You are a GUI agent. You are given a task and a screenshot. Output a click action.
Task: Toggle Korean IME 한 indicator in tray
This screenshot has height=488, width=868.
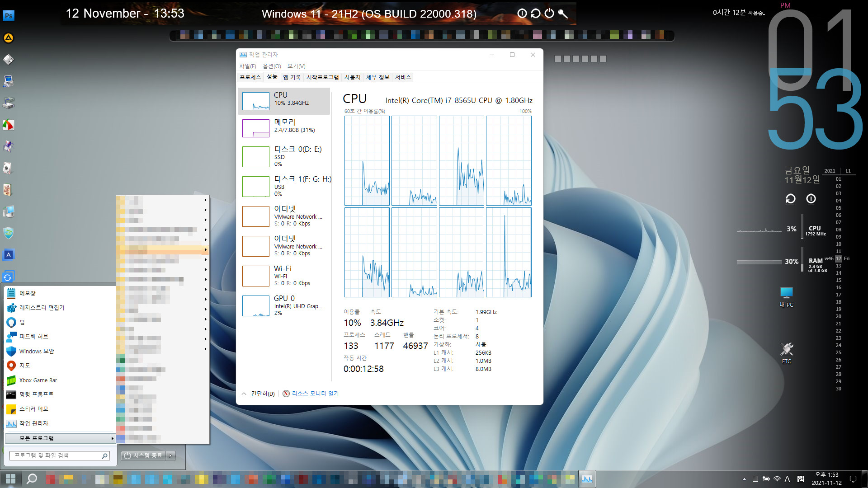800,479
